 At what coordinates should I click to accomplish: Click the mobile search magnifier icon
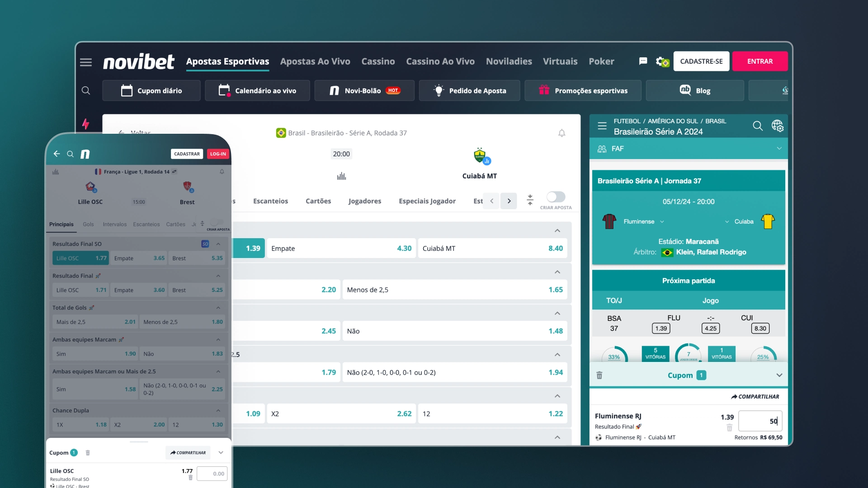tap(70, 154)
